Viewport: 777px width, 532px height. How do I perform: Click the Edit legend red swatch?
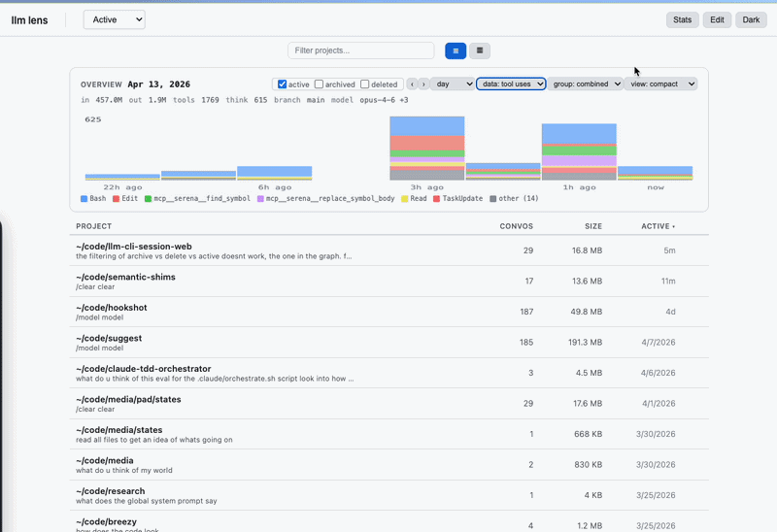(116, 198)
